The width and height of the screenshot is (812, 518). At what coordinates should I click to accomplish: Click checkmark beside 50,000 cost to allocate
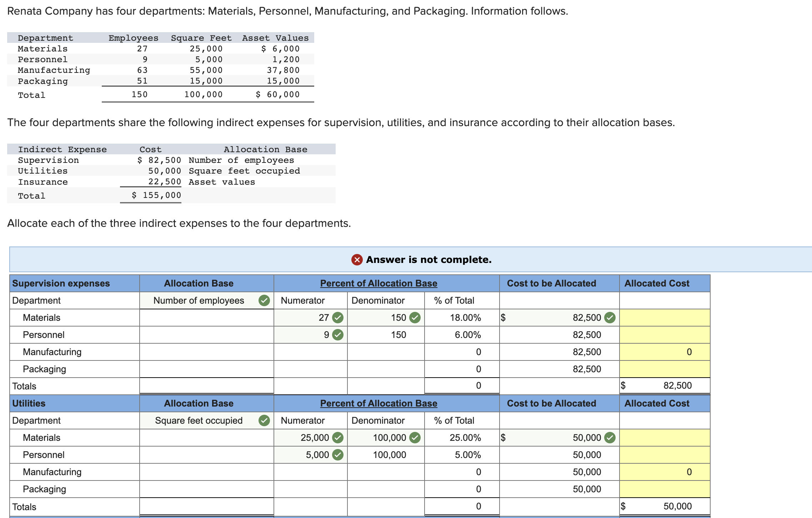pyautogui.click(x=610, y=438)
